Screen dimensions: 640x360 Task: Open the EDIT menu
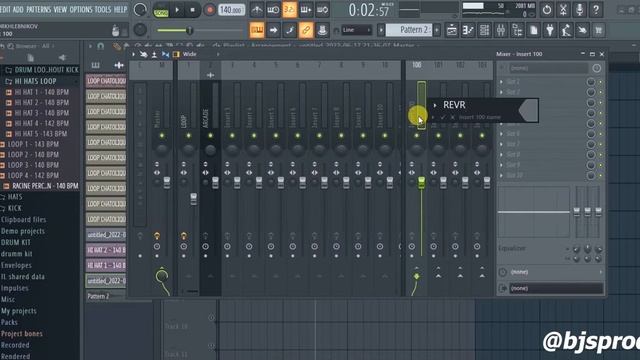coord(5,9)
